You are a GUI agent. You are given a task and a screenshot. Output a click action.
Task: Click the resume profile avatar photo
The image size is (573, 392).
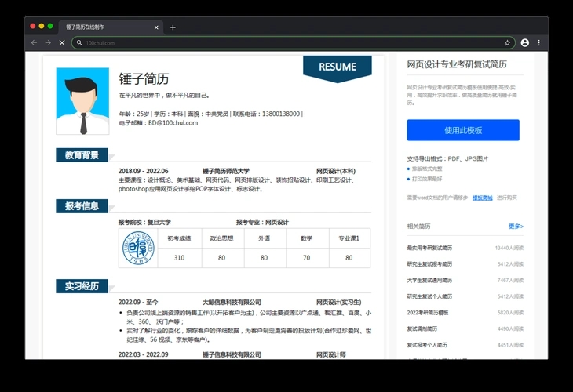(x=82, y=101)
